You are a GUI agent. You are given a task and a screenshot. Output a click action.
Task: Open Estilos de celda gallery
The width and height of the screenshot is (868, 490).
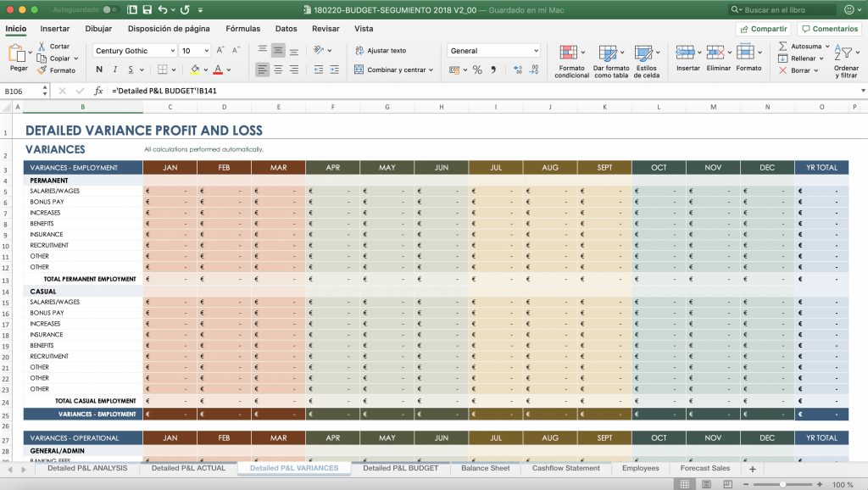click(x=647, y=61)
